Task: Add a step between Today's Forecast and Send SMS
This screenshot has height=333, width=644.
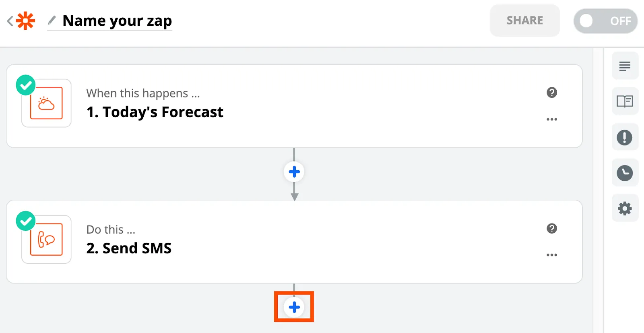Action: pos(295,172)
